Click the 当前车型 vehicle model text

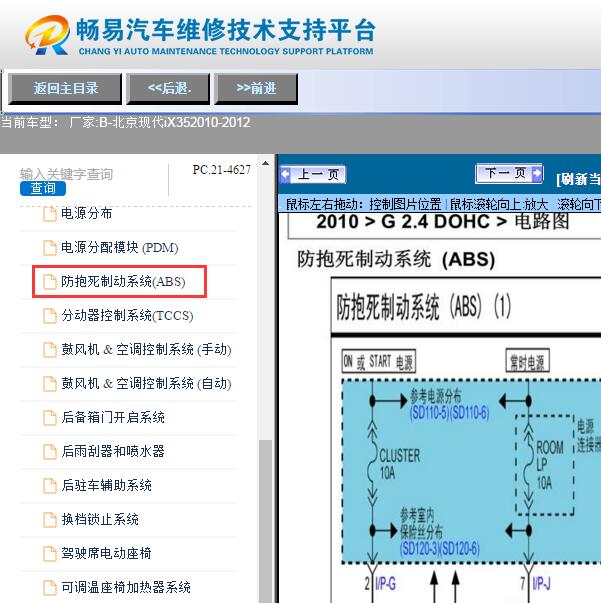tap(125, 123)
